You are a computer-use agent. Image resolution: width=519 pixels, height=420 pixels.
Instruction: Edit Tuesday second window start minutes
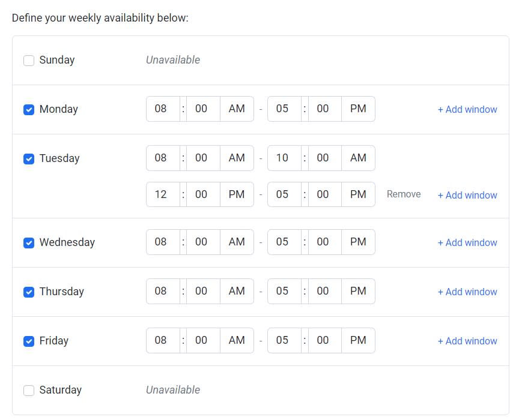(203, 194)
